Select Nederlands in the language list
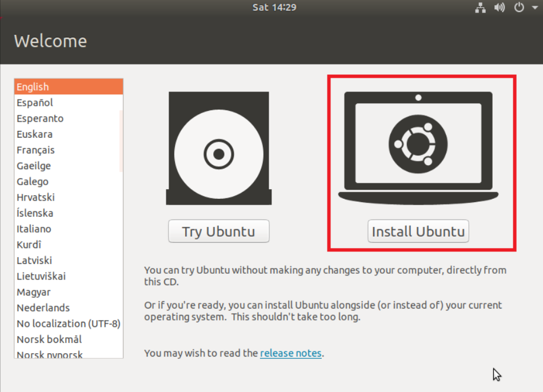 tap(69, 308)
